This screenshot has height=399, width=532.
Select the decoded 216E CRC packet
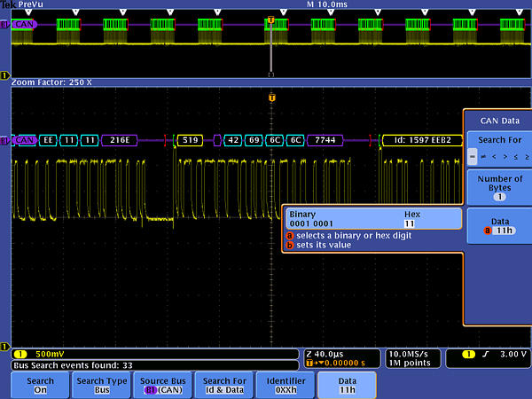(x=120, y=139)
